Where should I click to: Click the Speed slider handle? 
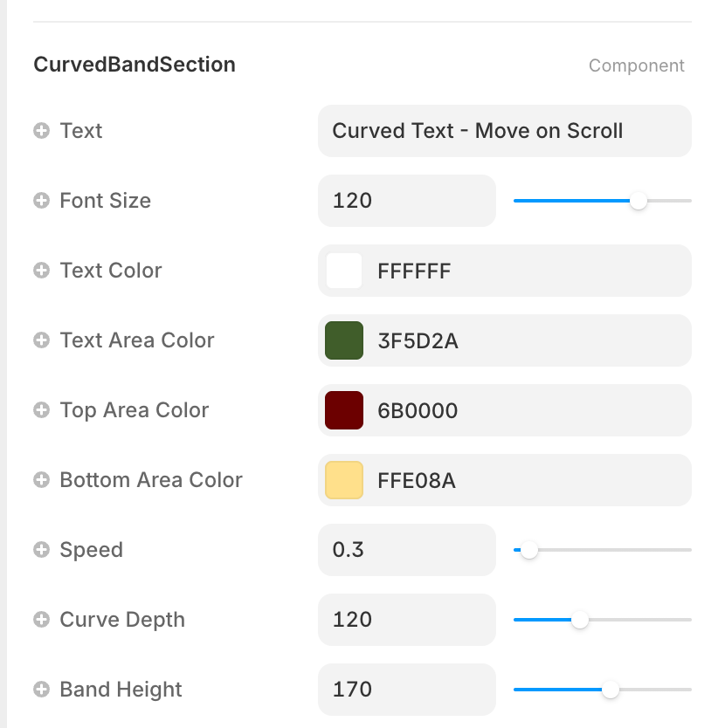529,550
